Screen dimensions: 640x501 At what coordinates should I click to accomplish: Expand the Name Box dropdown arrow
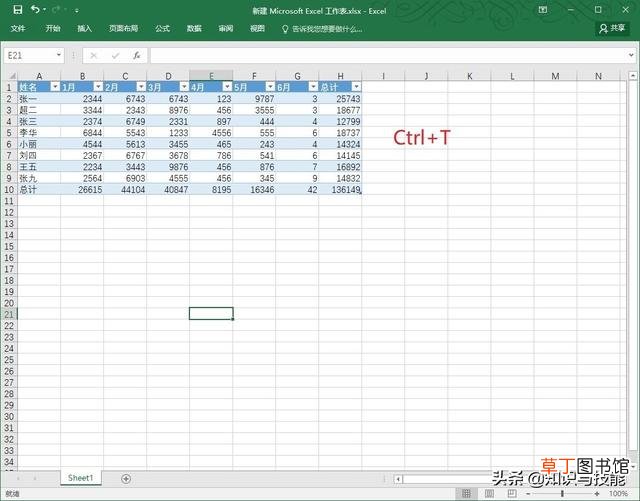[59, 55]
